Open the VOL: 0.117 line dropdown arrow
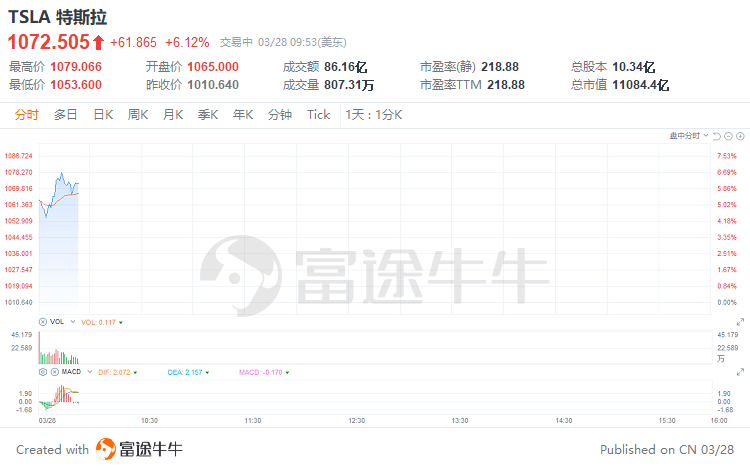The height and width of the screenshot is (470, 750). point(121,323)
